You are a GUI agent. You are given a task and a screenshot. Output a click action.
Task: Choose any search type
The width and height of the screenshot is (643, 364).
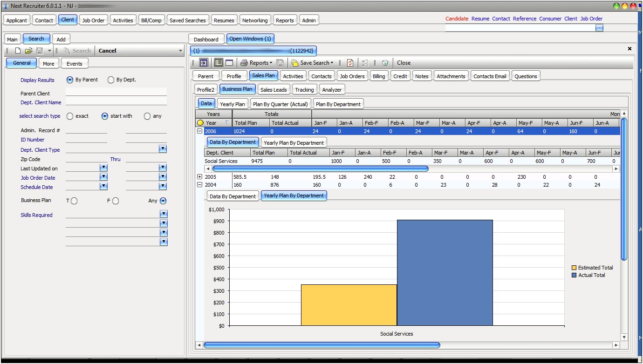pos(147,116)
